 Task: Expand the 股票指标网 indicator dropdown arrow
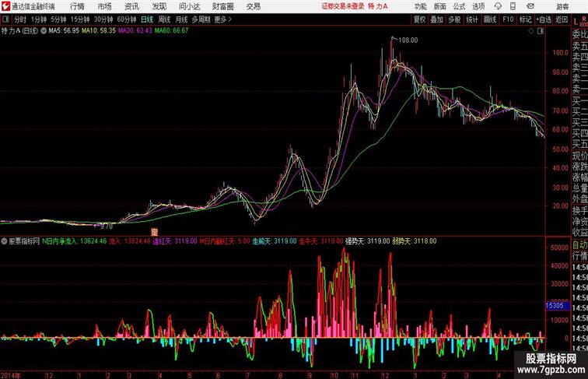pos(4,241)
